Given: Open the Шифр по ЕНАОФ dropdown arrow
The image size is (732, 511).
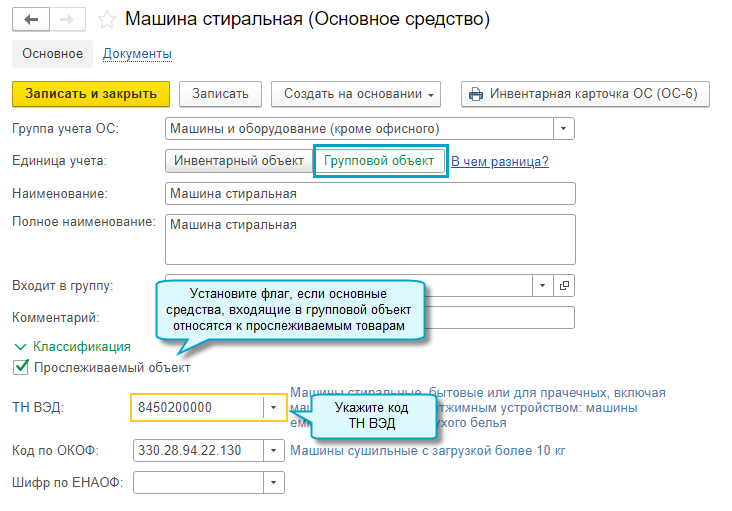Looking at the screenshot, I should point(274,483).
